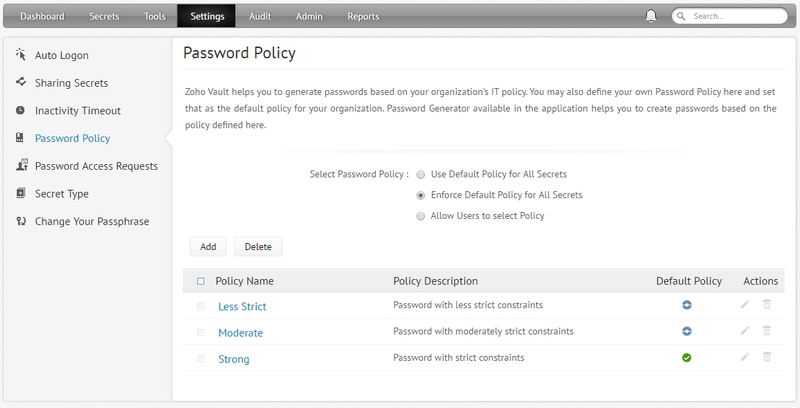Click the edit pencil for Less Strict policy
This screenshot has height=408, width=800.
point(745,304)
